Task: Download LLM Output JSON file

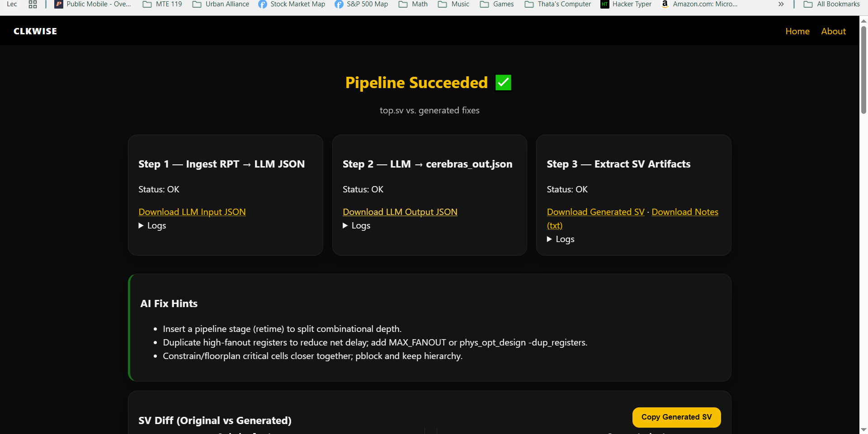Action: tap(400, 212)
